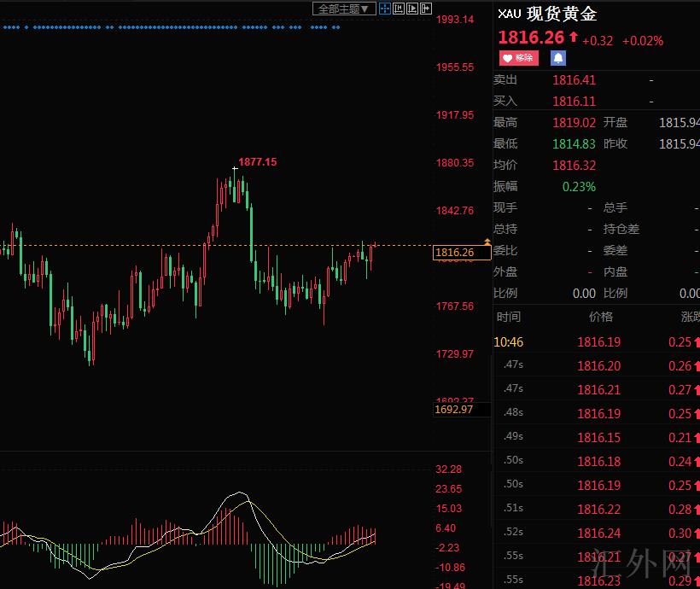The height and width of the screenshot is (589, 700).
Task: Click the last chart toolbar icon with right arrow
Action: point(426,9)
